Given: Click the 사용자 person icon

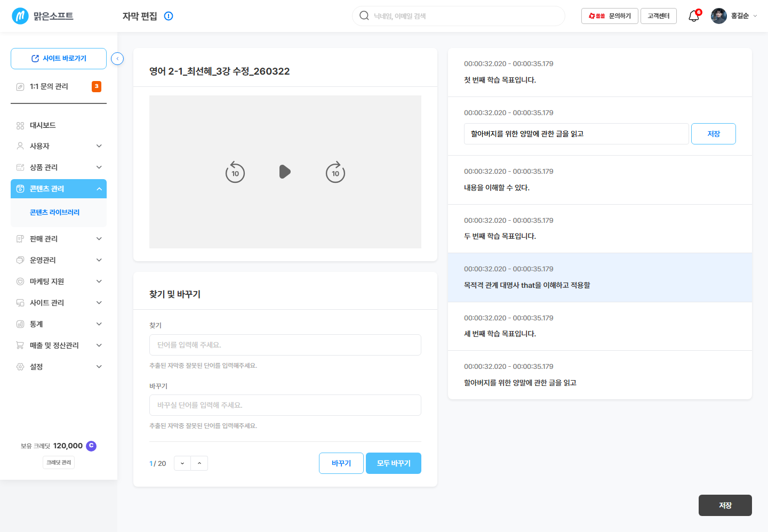Looking at the screenshot, I should pyautogui.click(x=20, y=146).
